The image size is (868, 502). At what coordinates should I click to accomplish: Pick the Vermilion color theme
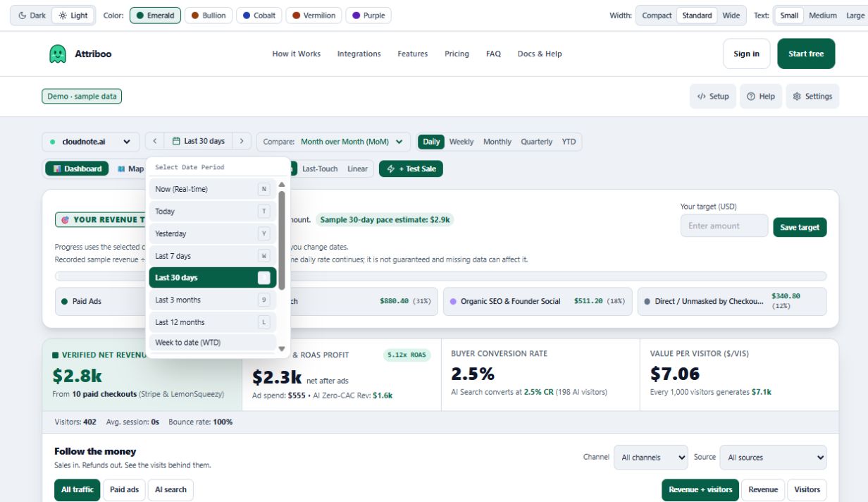click(x=314, y=16)
